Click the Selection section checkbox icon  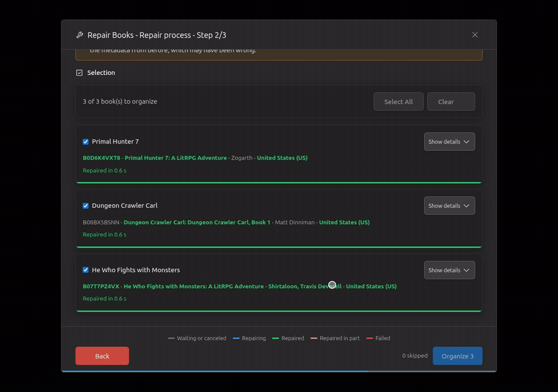(x=80, y=73)
